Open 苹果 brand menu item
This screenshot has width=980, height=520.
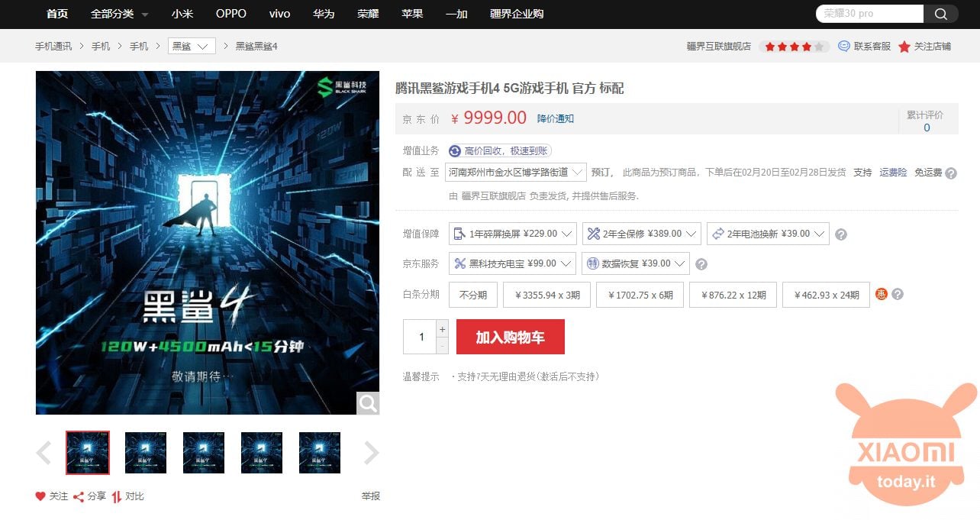click(412, 14)
